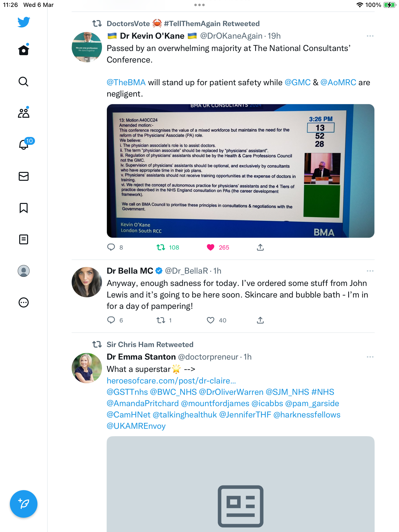Open options menu on Emma Stanton's tweet
399x532 pixels.
pyautogui.click(x=370, y=357)
